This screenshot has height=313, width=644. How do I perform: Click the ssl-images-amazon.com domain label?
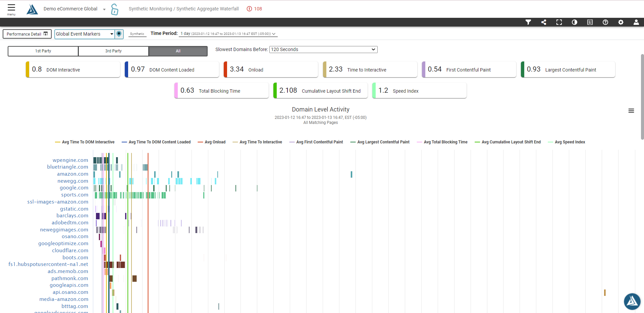(x=58, y=202)
